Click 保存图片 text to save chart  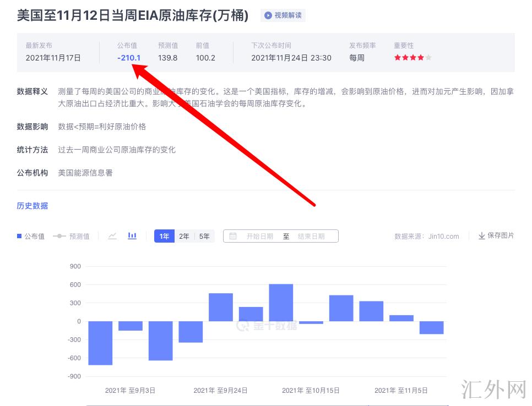click(x=501, y=235)
